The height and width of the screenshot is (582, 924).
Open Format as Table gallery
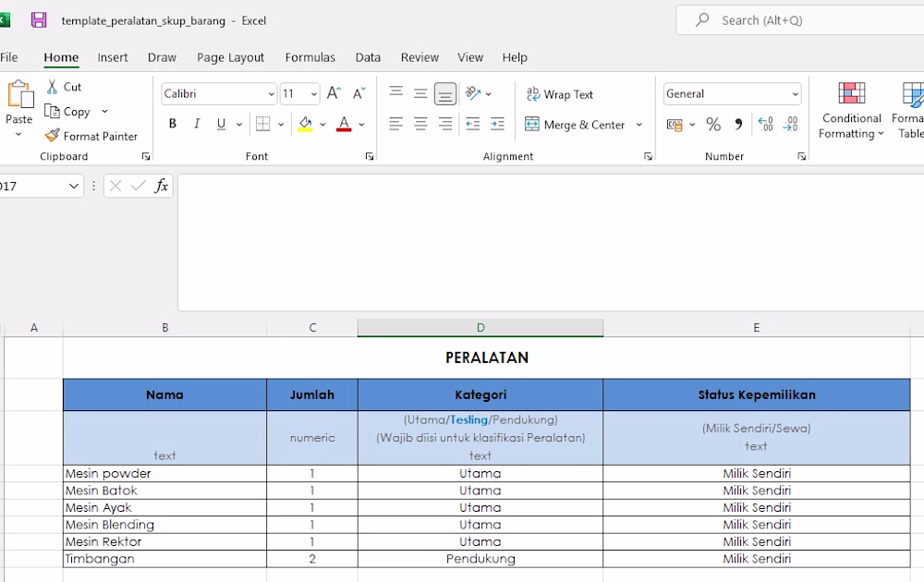tap(908, 111)
